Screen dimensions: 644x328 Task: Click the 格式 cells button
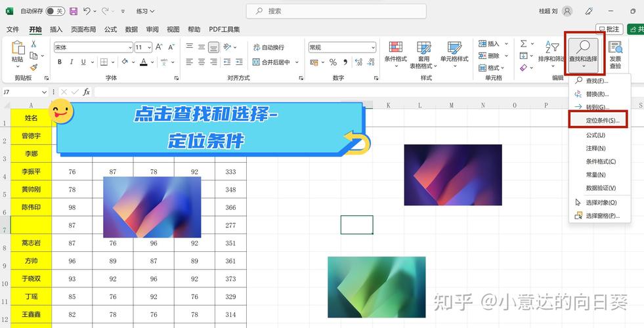pyautogui.click(x=492, y=68)
